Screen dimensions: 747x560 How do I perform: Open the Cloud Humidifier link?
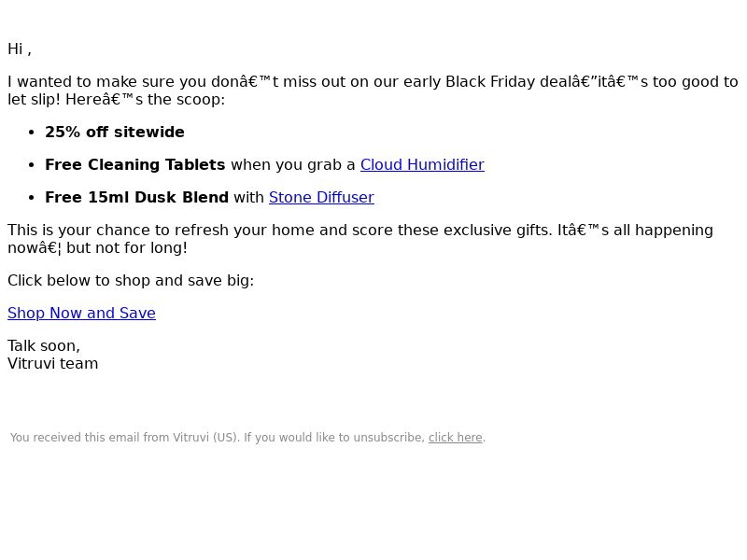coord(422,165)
